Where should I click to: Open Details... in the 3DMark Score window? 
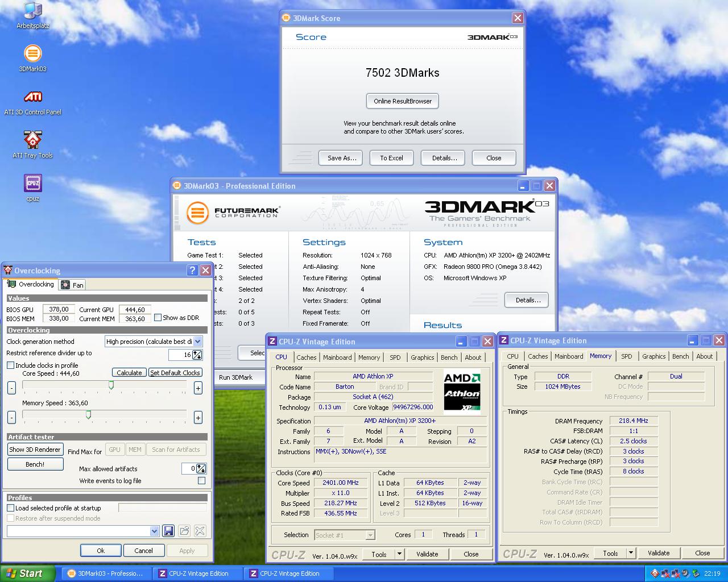(x=444, y=158)
